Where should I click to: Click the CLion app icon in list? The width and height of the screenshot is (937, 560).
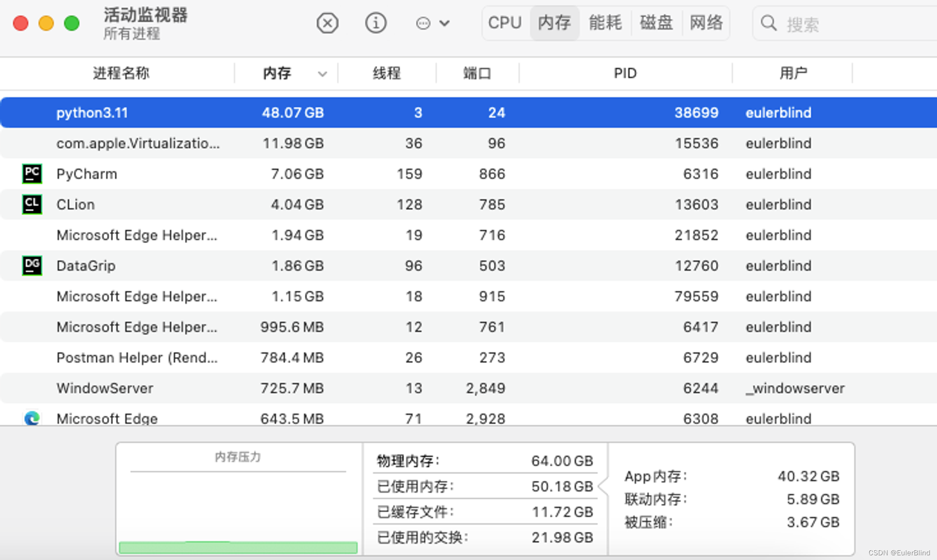coord(32,204)
